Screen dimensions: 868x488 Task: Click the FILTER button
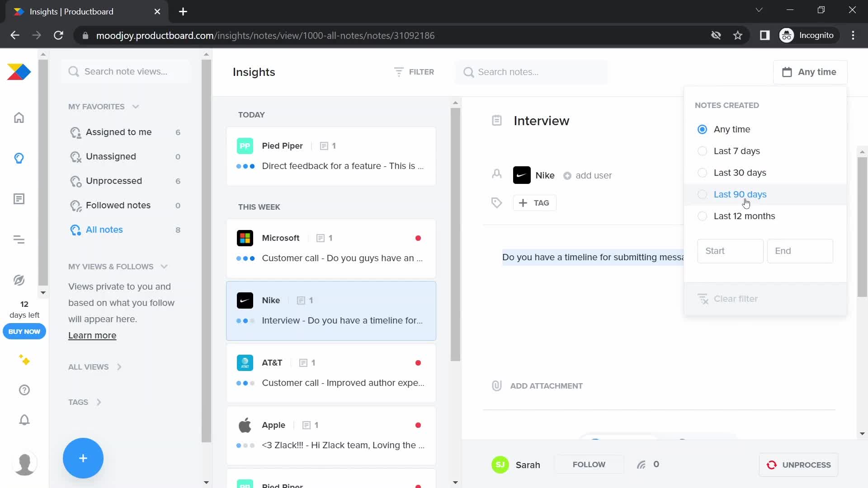pos(414,72)
